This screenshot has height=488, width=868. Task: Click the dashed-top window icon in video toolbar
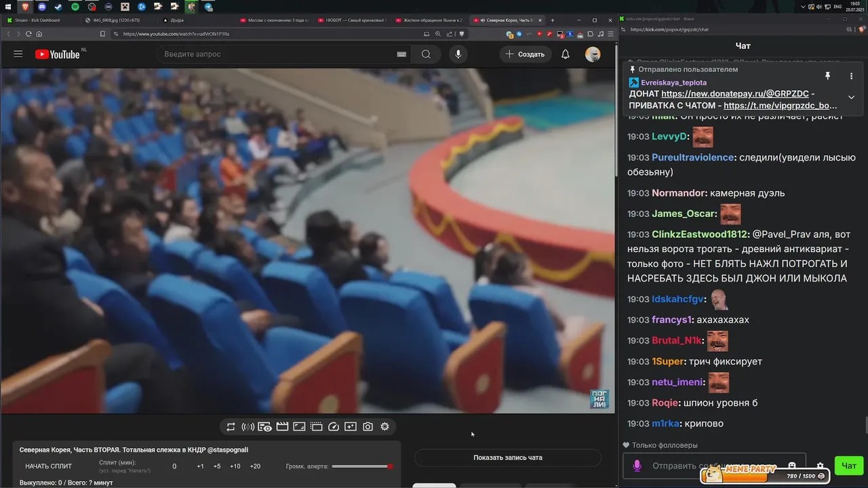point(316,426)
